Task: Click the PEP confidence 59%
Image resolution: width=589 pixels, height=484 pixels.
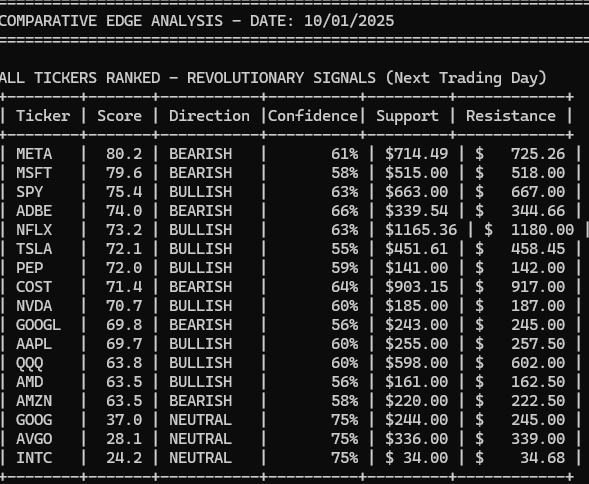Action: coord(344,268)
